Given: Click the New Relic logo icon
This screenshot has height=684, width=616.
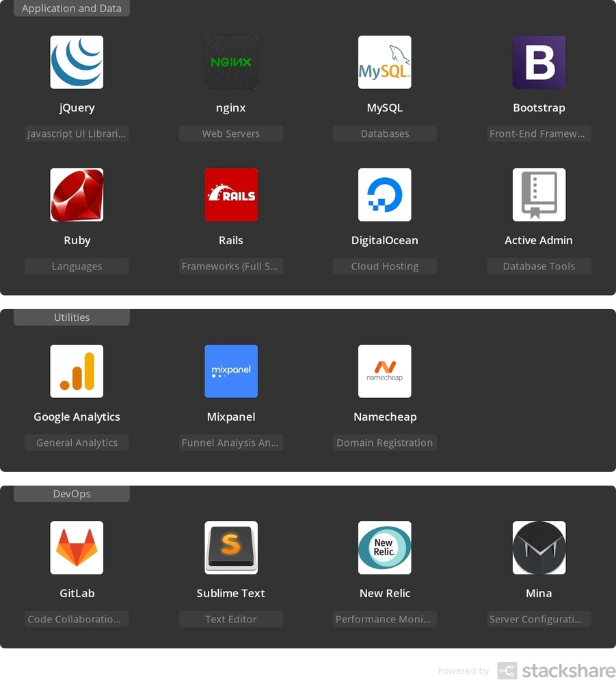Looking at the screenshot, I should (x=385, y=548).
